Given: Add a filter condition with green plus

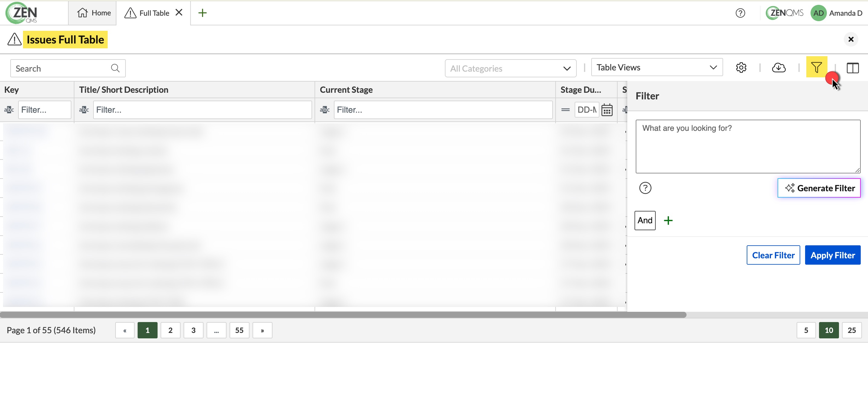Looking at the screenshot, I should pos(668,221).
